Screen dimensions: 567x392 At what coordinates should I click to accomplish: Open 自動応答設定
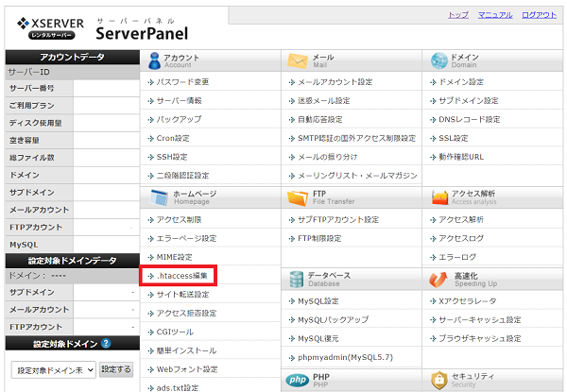coord(320,120)
